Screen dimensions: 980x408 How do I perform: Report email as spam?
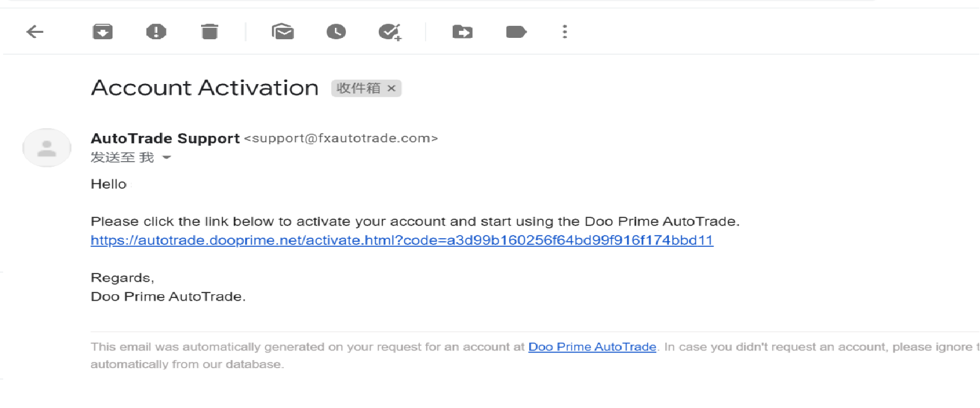click(156, 32)
